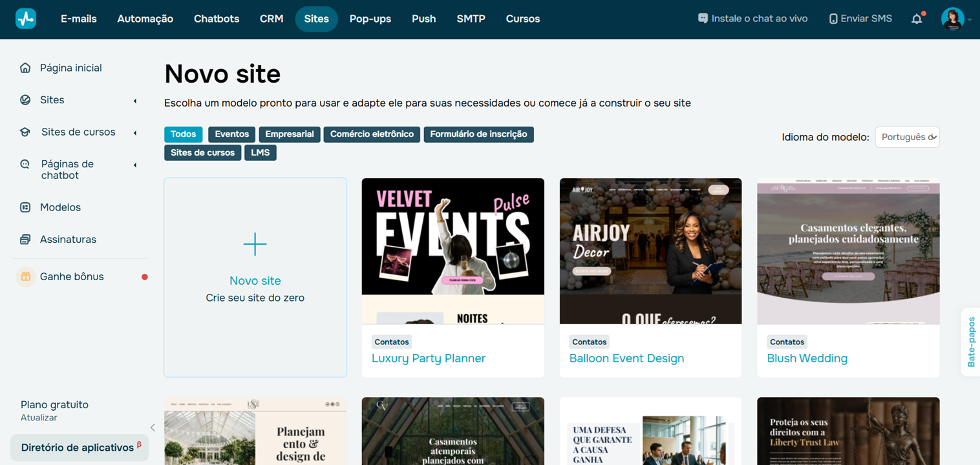Open Assinaturas in the sidebar
The width and height of the screenshot is (980, 465).
68,240
